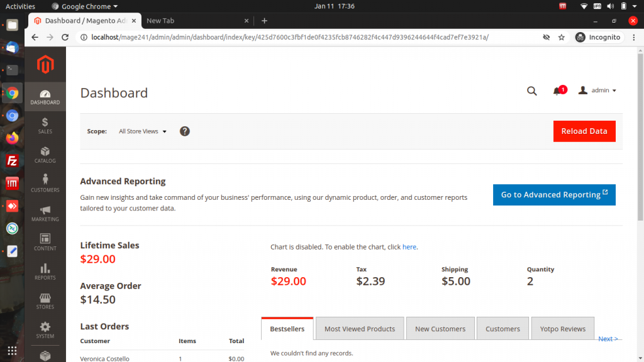Expand the All Store Views dropdown

[x=143, y=131]
